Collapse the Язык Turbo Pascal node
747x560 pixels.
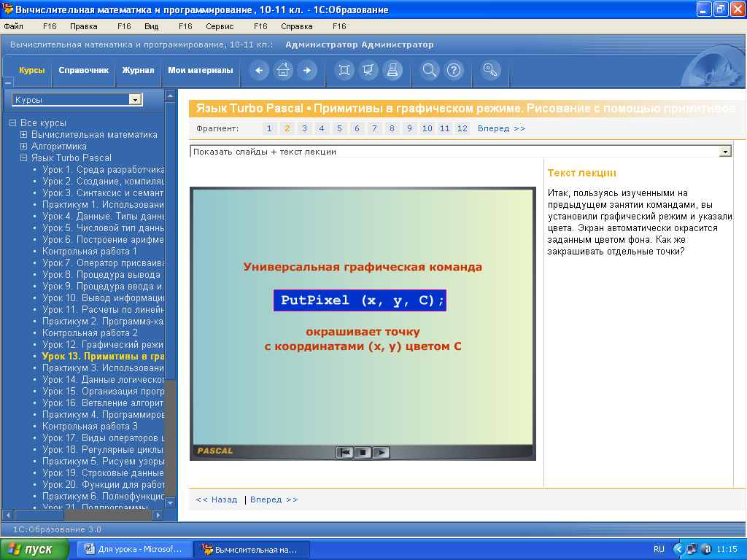coord(23,157)
